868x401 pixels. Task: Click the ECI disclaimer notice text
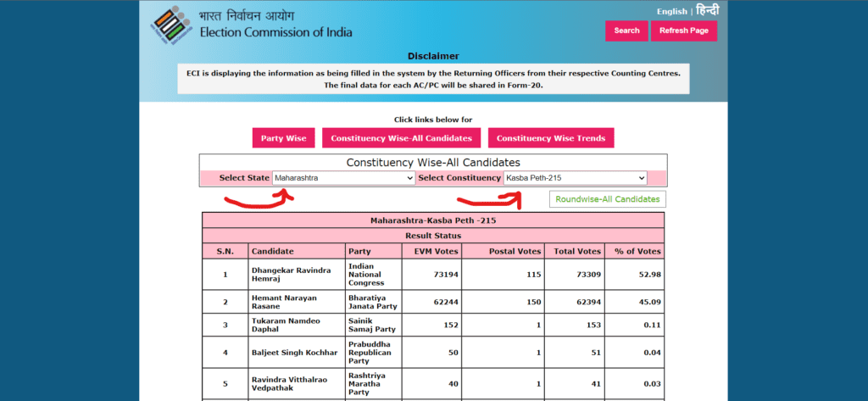433,79
